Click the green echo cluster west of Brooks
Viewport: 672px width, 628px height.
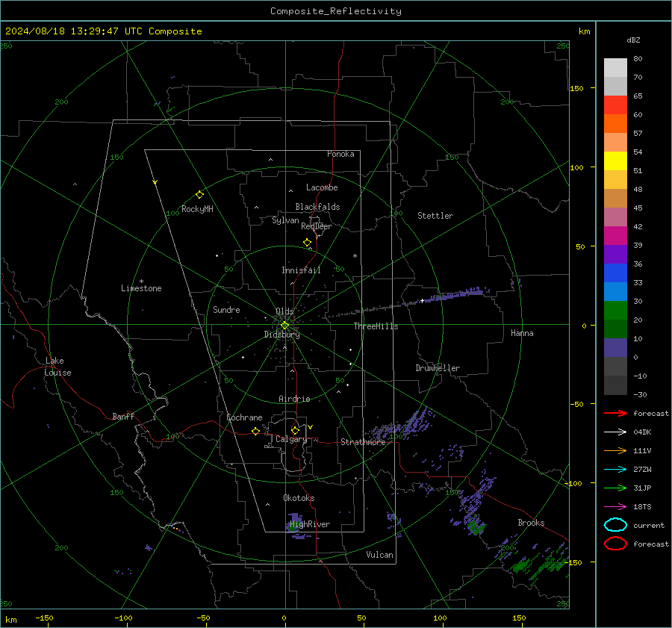476,526
